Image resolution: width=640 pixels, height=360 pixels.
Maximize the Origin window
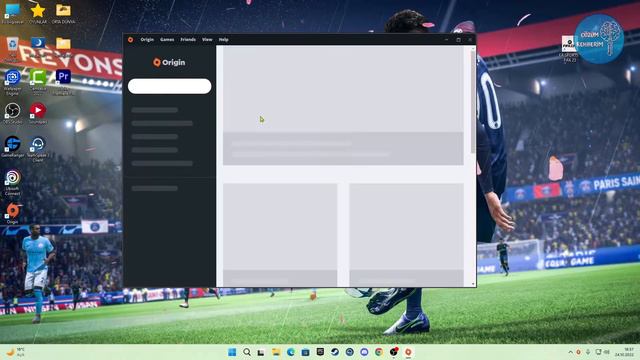click(458, 40)
